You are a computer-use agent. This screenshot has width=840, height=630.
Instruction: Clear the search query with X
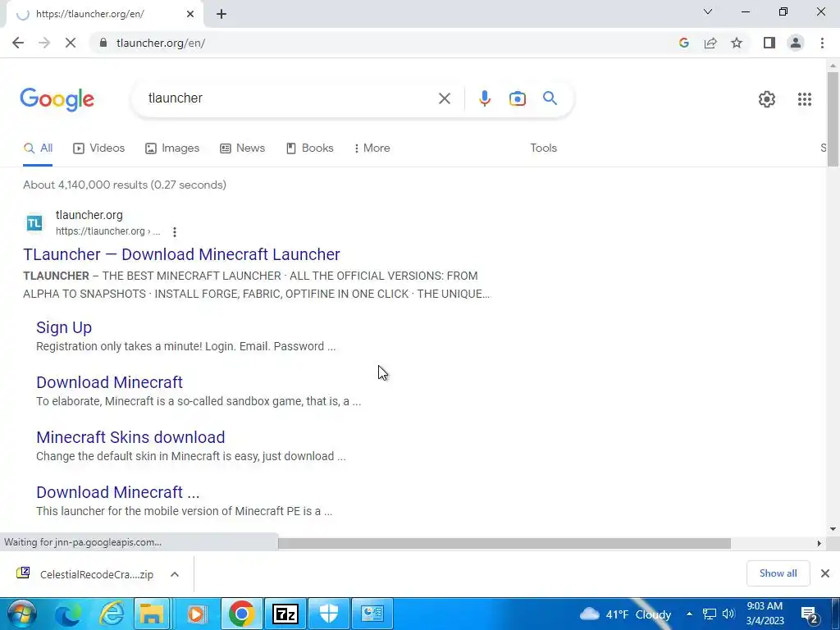coord(444,98)
